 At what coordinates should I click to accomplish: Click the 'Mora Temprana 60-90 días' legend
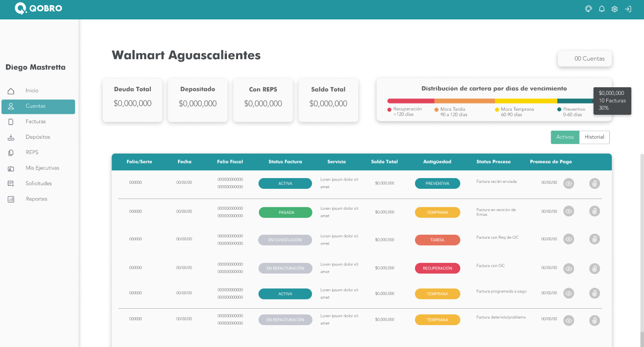[x=514, y=112]
